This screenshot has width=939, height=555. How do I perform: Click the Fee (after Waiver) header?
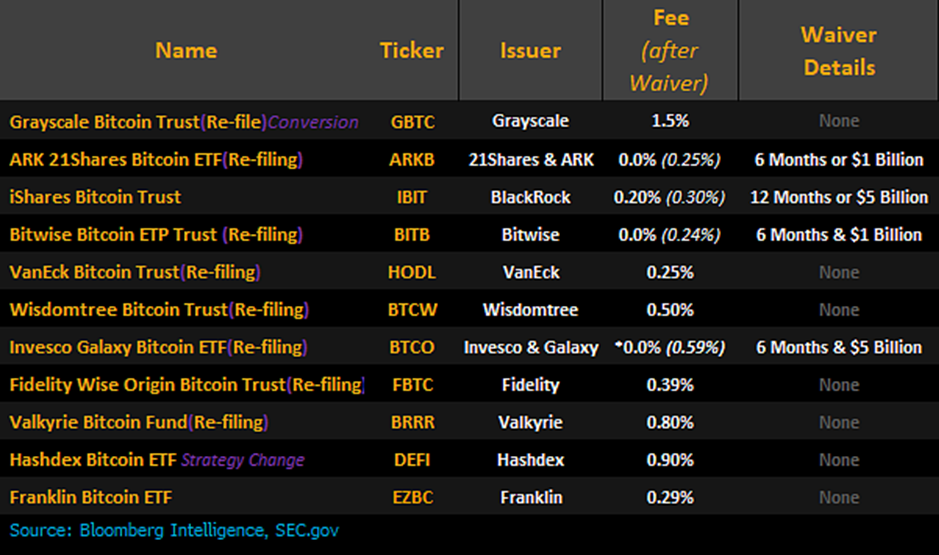[668, 50]
